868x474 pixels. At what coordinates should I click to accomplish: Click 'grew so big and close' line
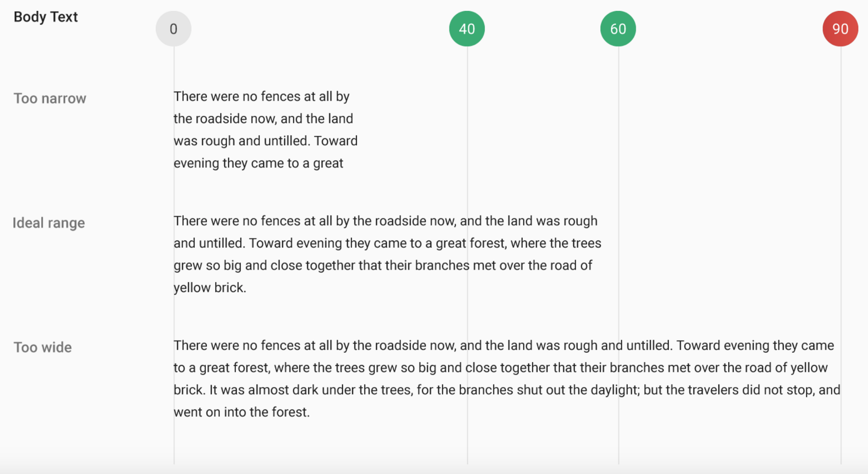383,265
